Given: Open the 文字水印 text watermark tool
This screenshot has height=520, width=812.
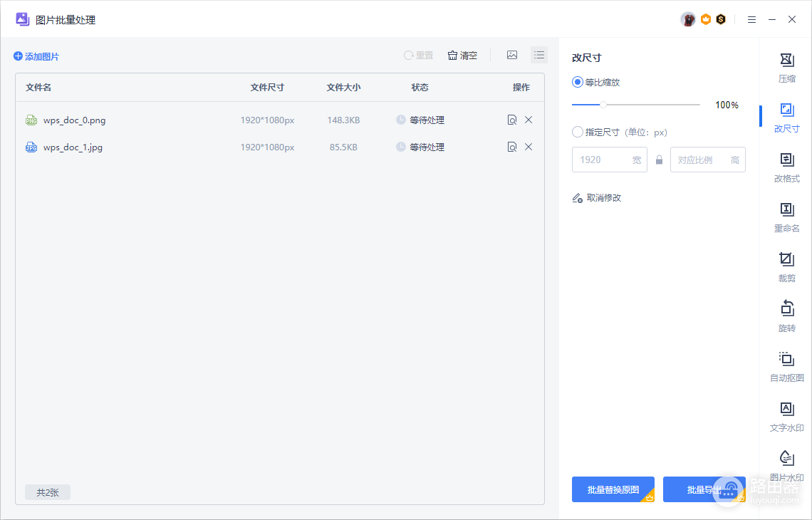Looking at the screenshot, I should point(786,417).
